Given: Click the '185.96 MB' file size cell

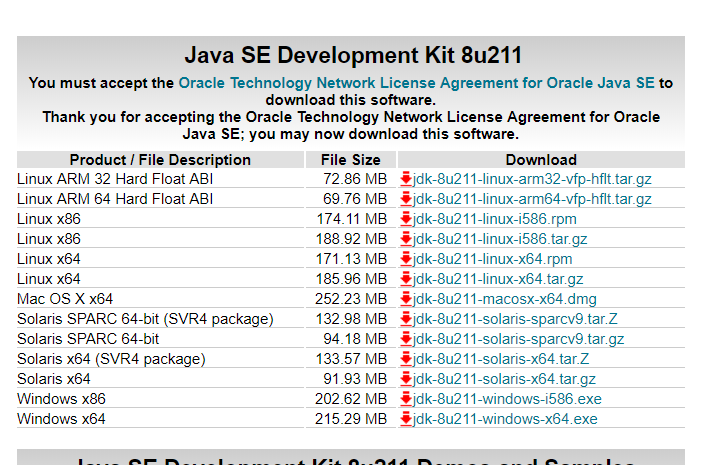Looking at the screenshot, I should tap(351, 279).
